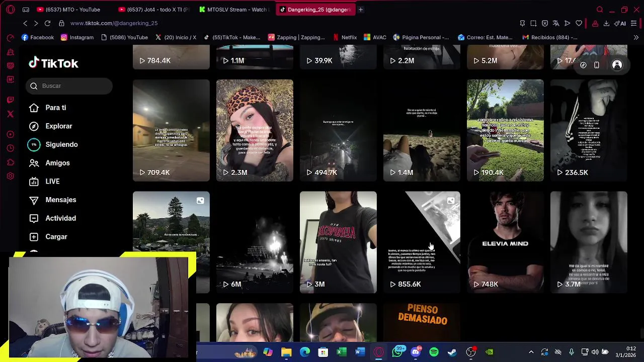Viewport: 644px width, 362px height.
Task: Open the AVAC bookmark
Action: (x=375, y=37)
